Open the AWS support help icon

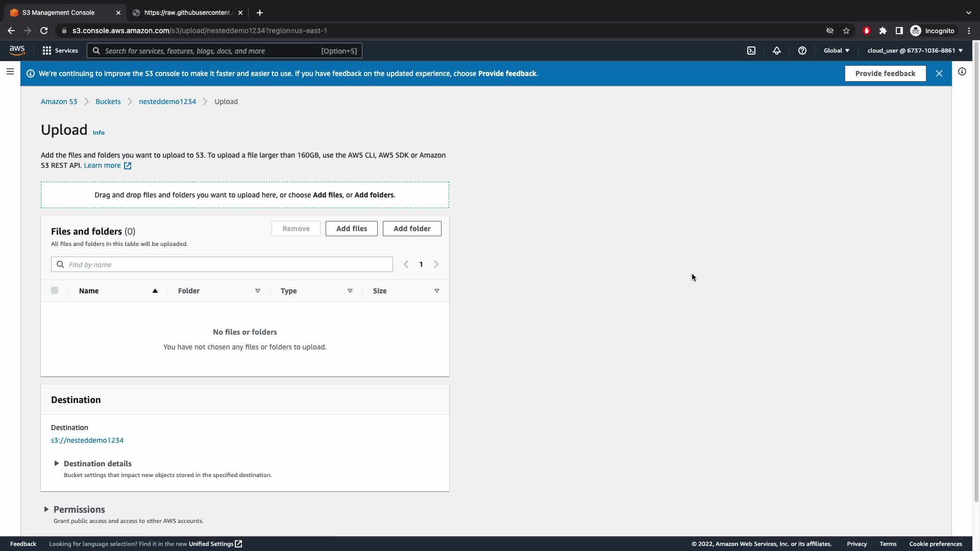pos(802,51)
